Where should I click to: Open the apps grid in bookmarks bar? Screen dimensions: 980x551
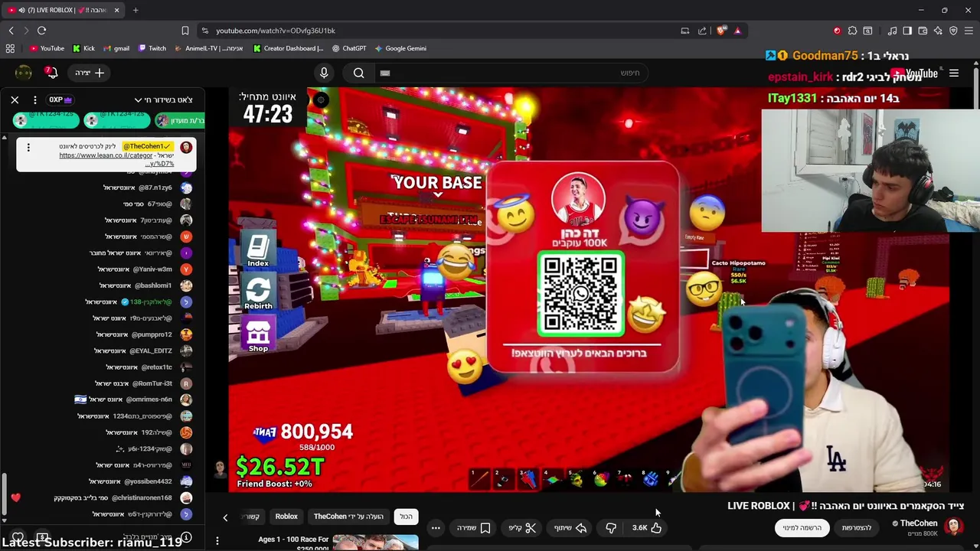pos(10,48)
